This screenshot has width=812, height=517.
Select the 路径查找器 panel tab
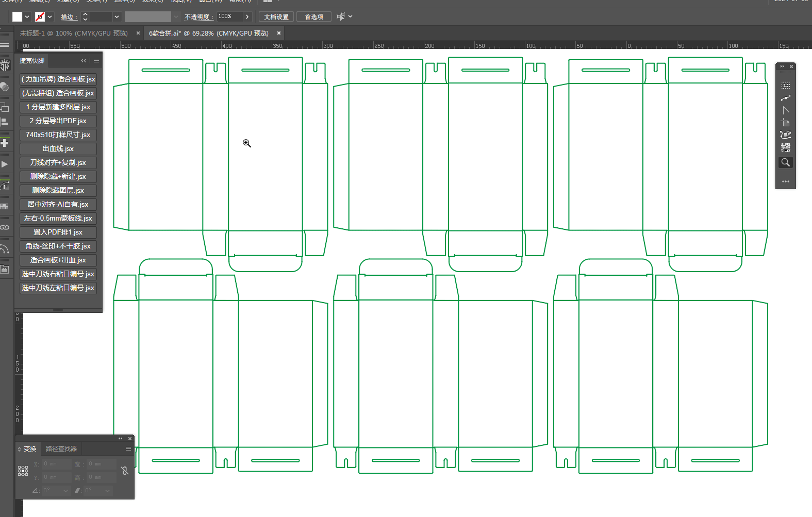coord(61,449)
